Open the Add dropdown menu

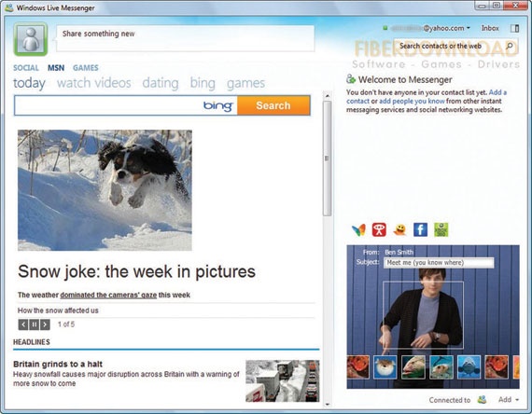point(509,400)
